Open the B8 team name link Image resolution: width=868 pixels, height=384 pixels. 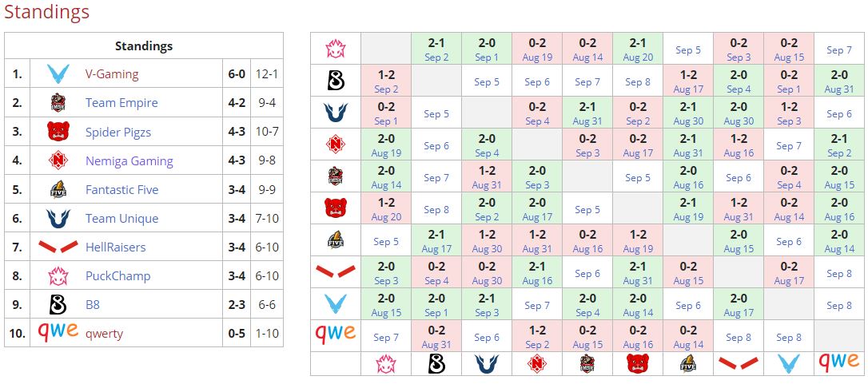(x=93, y=304)
